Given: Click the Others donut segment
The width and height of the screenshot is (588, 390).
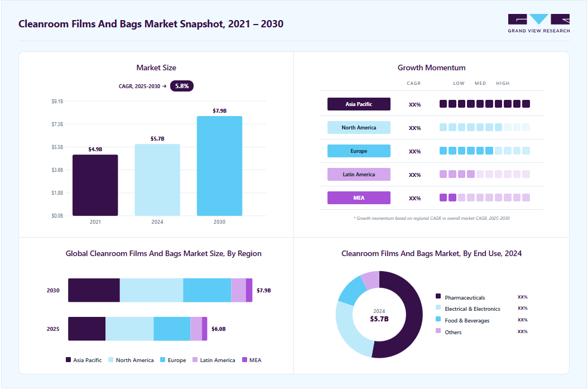Looking at the screenshot, I should tap(371, 280).
